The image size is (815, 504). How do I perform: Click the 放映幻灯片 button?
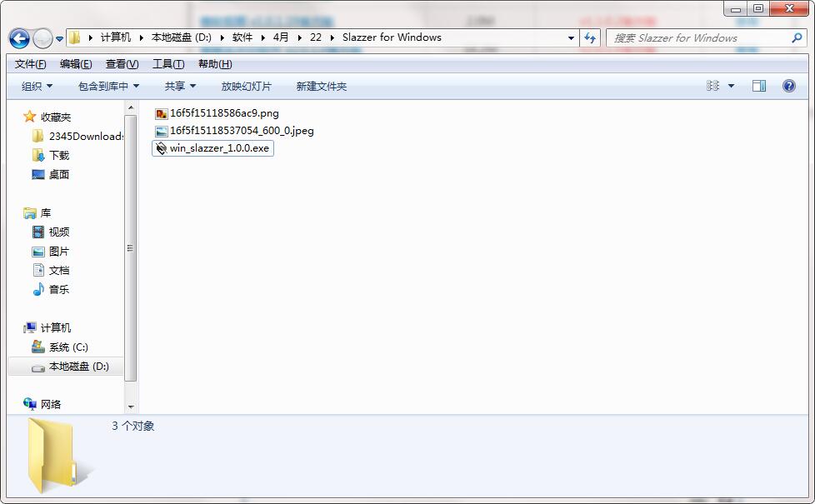246,86
